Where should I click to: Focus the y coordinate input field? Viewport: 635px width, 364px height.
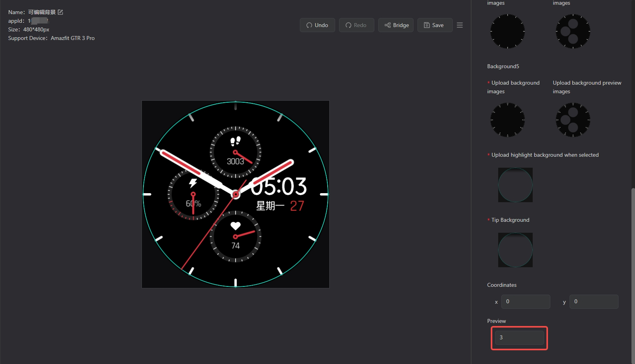[593, 302]
